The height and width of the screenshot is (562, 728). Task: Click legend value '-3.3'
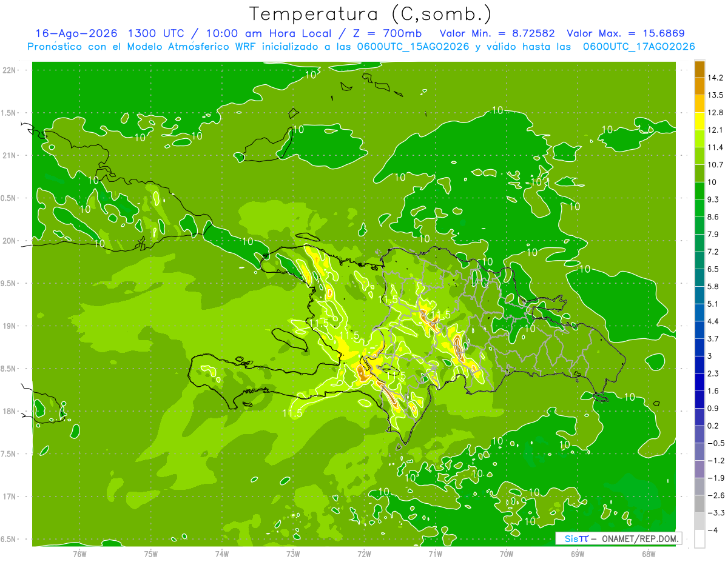(x=716, y=513)
